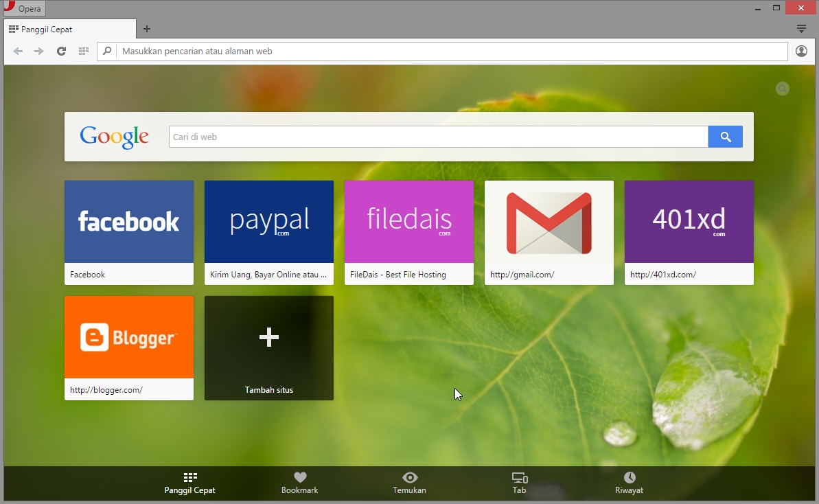The width and height of the screenshot is (819, 504).
Task: Click the back navigation arrow
Action: tap(18, 51)
